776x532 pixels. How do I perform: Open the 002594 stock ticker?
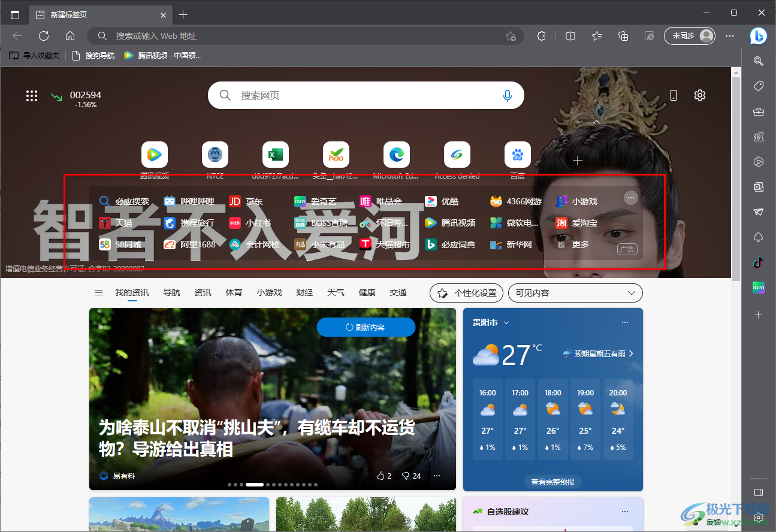76,99
